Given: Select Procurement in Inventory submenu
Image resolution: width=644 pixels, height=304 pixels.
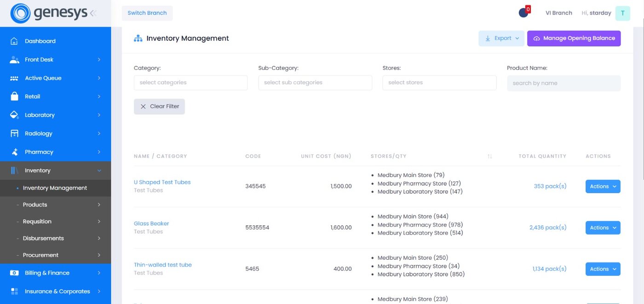Looking at the screenshot, I should click(55, 255).
